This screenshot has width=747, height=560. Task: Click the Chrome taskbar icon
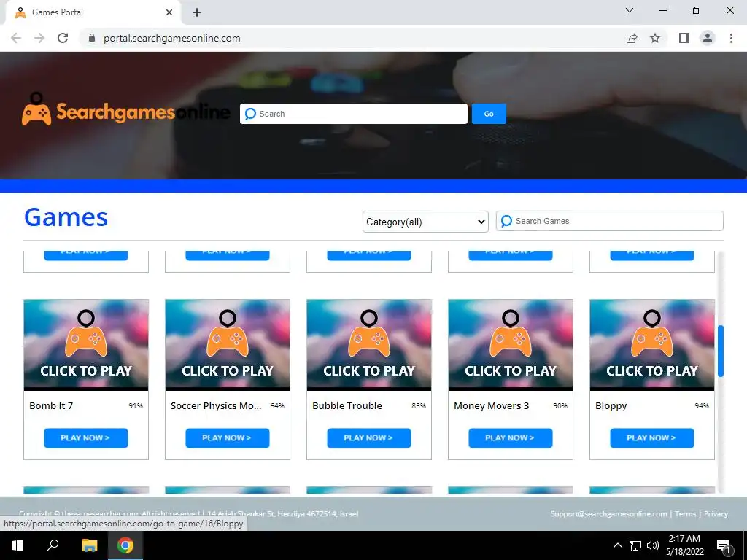pos(125,545)
